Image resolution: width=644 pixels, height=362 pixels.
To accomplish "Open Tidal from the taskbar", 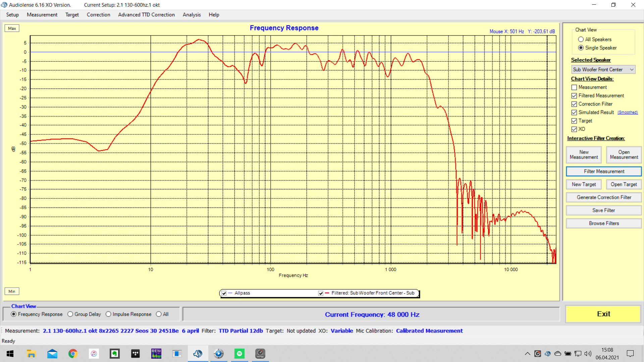I will tap(136, 354).
